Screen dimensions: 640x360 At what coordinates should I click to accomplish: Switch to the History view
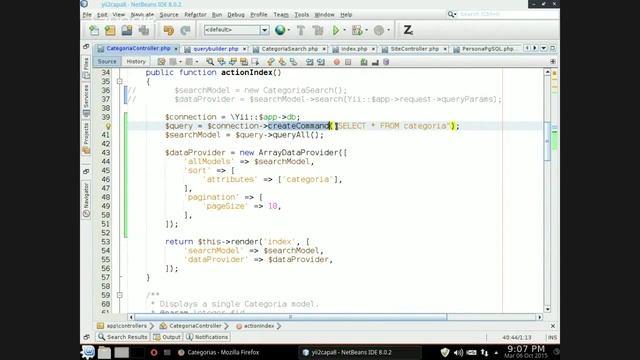136,62
